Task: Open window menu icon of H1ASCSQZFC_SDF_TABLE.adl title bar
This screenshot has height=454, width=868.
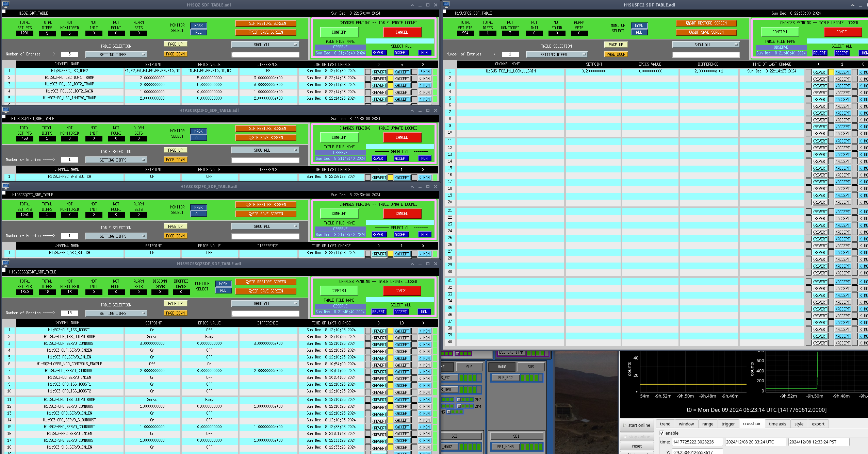Action: pyautogui.click(x=5, y=186)
